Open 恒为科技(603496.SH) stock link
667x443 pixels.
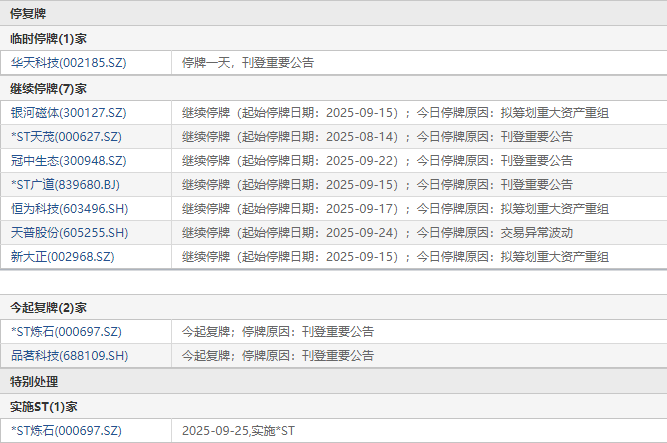[x=69, y=209]
